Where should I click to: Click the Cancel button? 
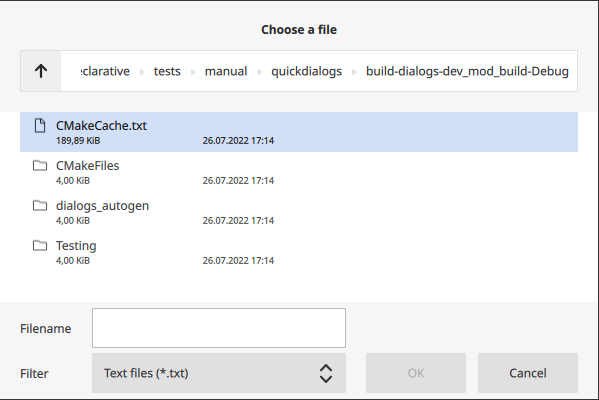click(528, 373)
